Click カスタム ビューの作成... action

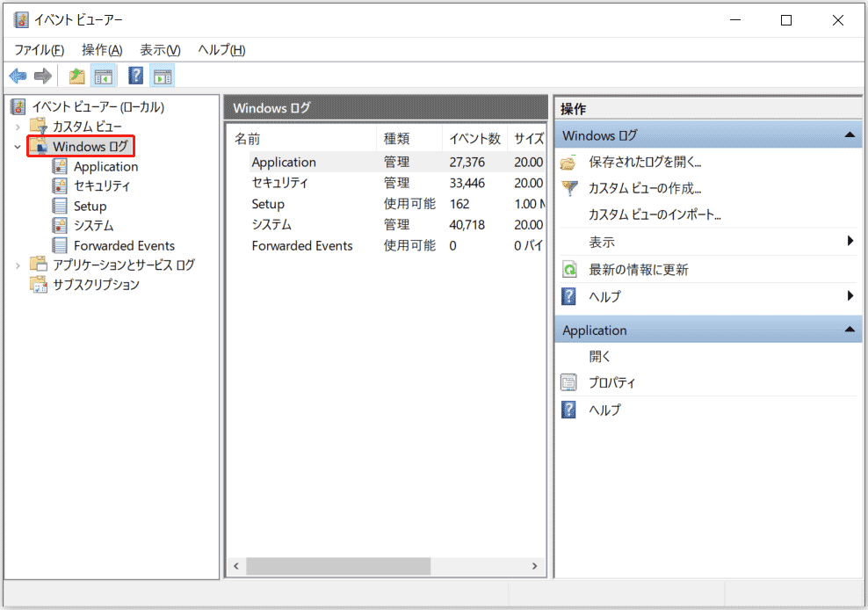[x=645, y=188]
